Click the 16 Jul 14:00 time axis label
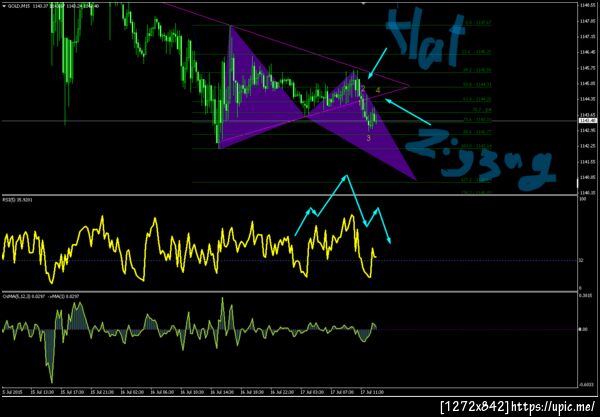This screenshot has height=417, width=600. (x=222, y=392)
